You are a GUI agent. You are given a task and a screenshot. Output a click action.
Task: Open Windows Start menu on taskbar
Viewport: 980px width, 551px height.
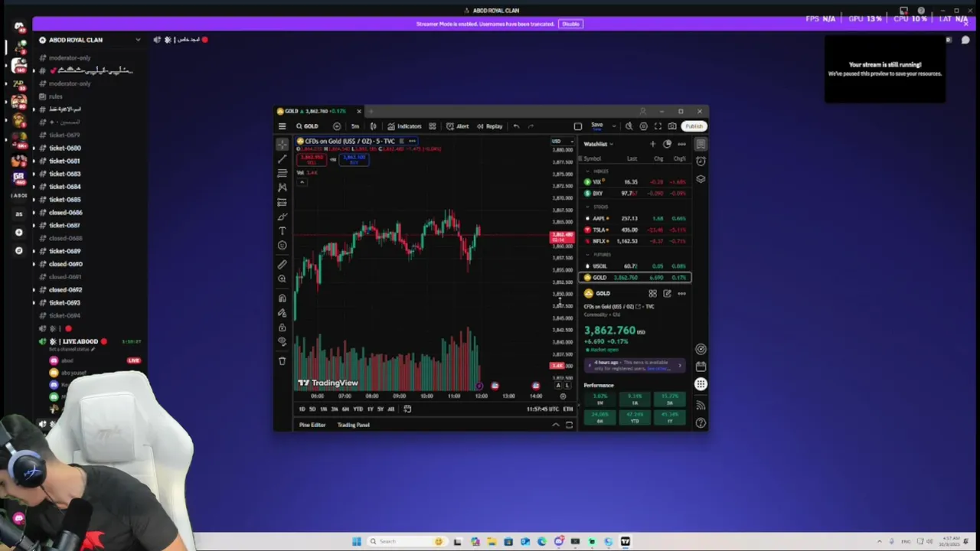click(356, 542)
